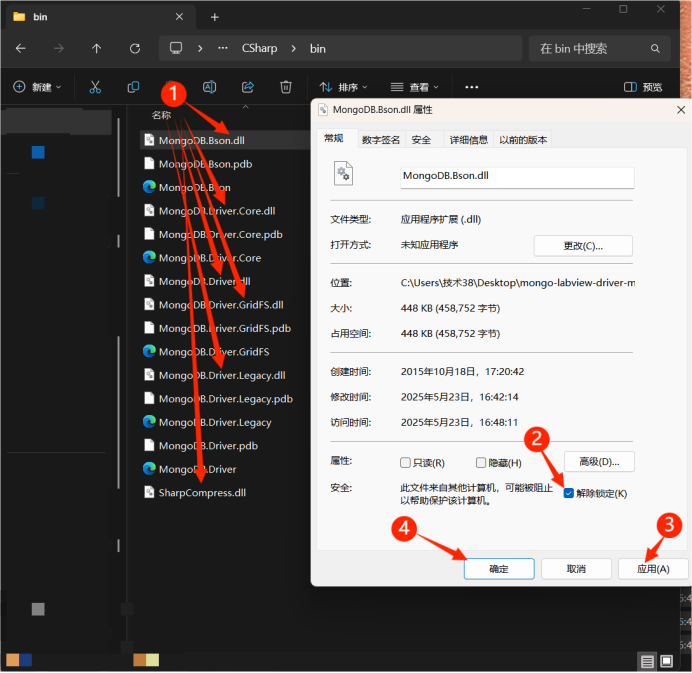This screenshot has width=692, height=673.
Task: Click the Advanced (高级) button
Action: coord(599,462)
